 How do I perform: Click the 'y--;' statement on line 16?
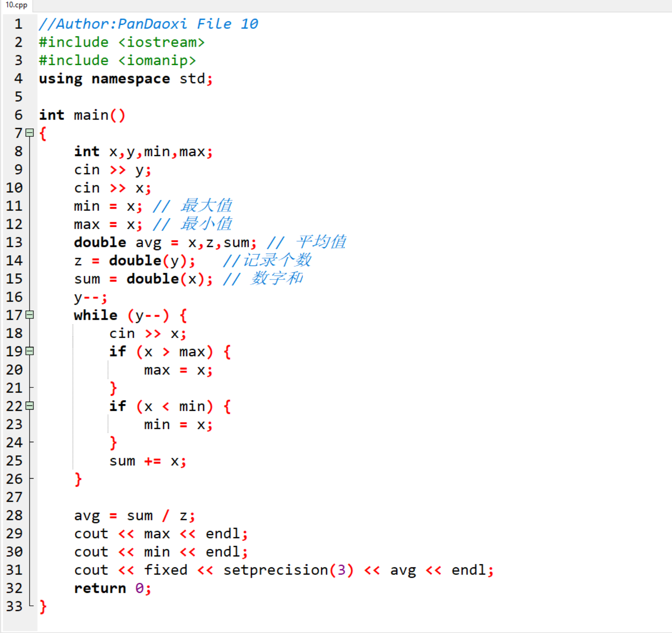tap(91, 297)
